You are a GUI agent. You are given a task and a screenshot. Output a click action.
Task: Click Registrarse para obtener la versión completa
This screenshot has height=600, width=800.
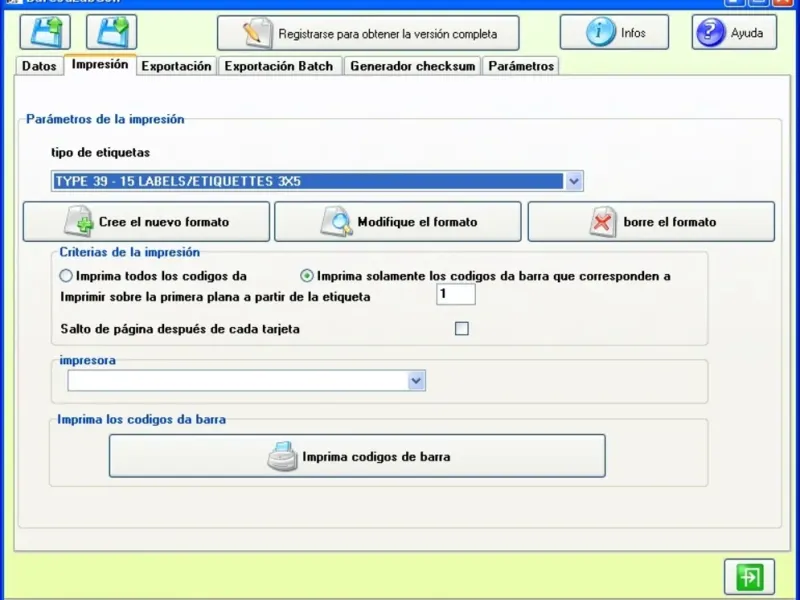click(368, 33)
